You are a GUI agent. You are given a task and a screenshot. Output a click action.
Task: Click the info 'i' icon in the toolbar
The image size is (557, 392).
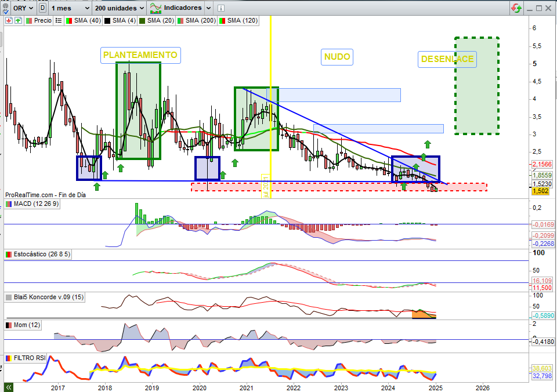click(x=220, y=8)
